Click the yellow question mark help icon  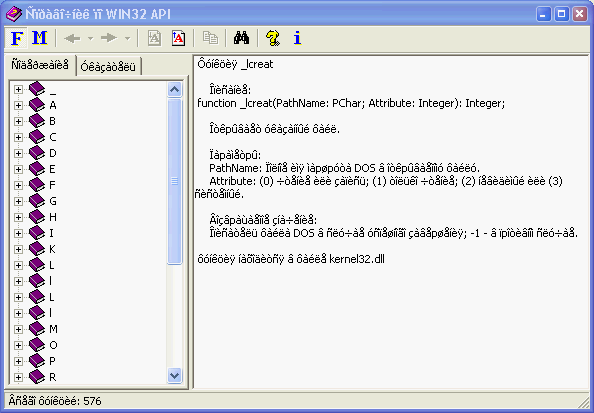273,38
